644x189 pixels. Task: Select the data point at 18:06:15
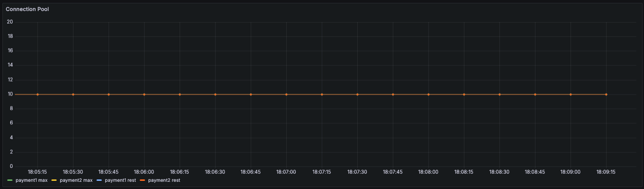(180, 94)
